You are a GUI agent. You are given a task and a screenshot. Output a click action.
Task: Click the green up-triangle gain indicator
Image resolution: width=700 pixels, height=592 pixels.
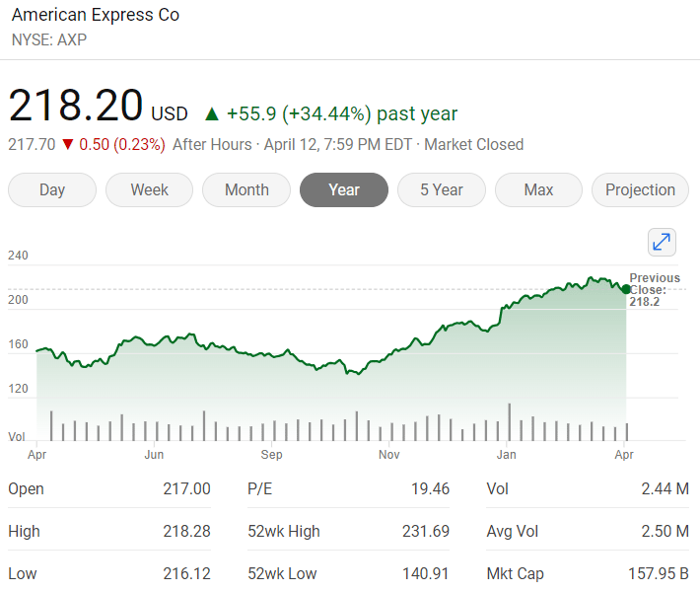point(212,113)
